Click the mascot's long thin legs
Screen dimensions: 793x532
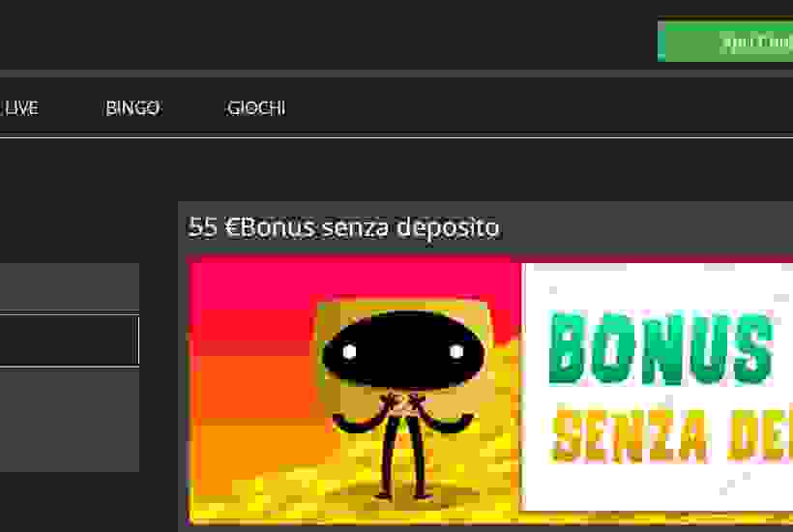(403, 456)
